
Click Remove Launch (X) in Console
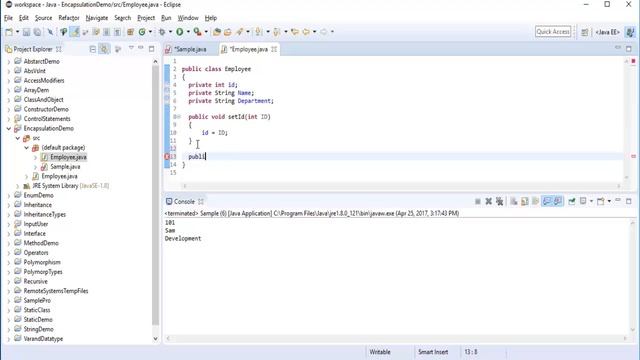point(488,201)
